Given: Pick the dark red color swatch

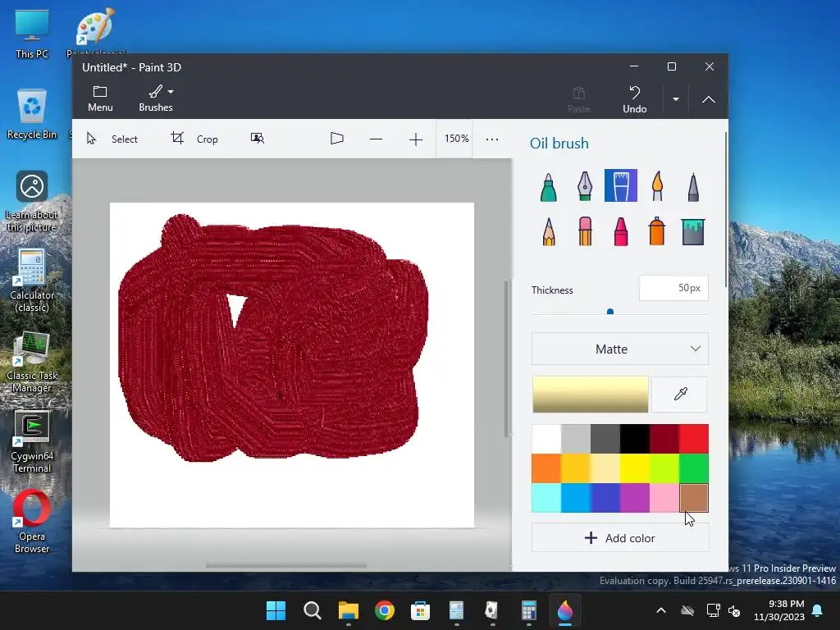Looking at the screenshot, I should tap(664, 439).
